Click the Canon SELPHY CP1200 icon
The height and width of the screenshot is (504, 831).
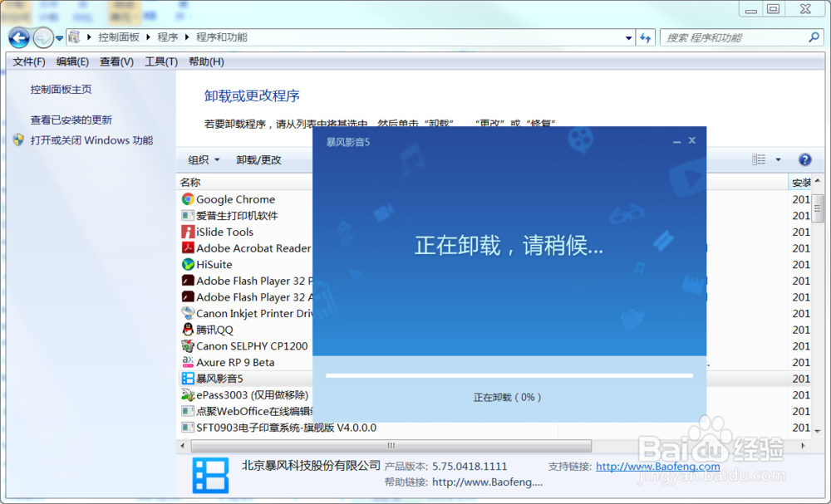(x=188, y=345)
